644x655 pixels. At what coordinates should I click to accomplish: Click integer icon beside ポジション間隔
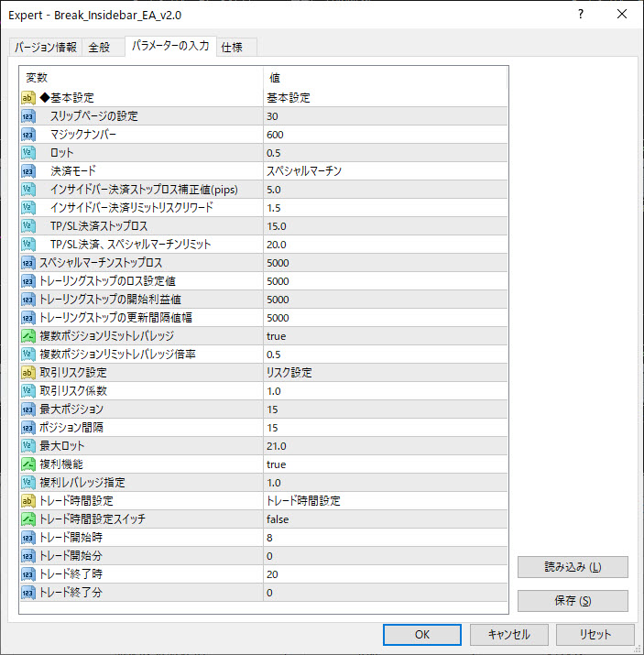coord(28,428)
